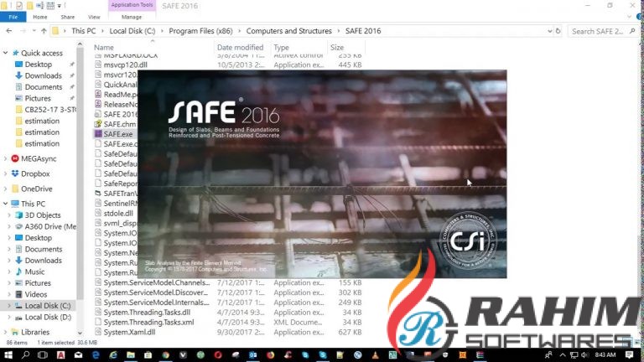This screenshot has width=644, height=362.
Task: Click Local Disk (C:) in the address breadcrumb
Action: [x=132, y=31]
